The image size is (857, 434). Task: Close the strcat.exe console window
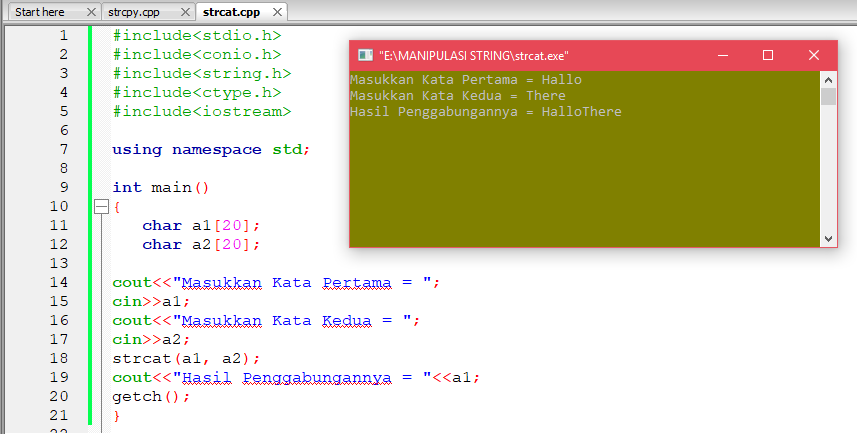pos(814,55)
